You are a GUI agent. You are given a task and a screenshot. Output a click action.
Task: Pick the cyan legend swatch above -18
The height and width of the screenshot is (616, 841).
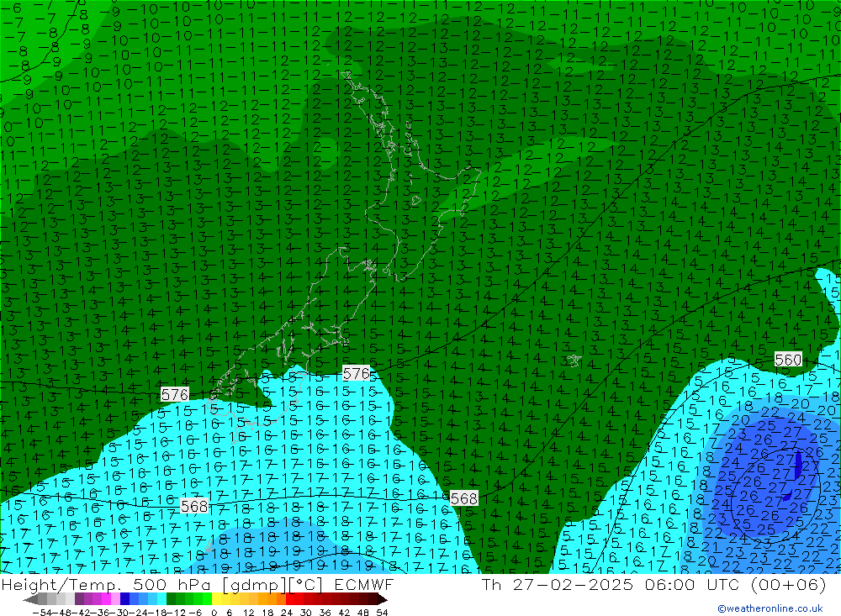(161, 599)
